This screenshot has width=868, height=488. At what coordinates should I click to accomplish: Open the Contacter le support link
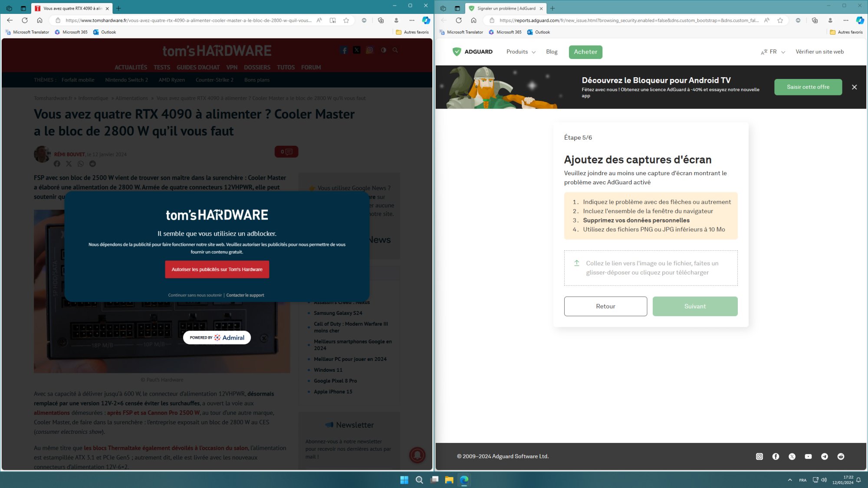(x=245, y=295)
